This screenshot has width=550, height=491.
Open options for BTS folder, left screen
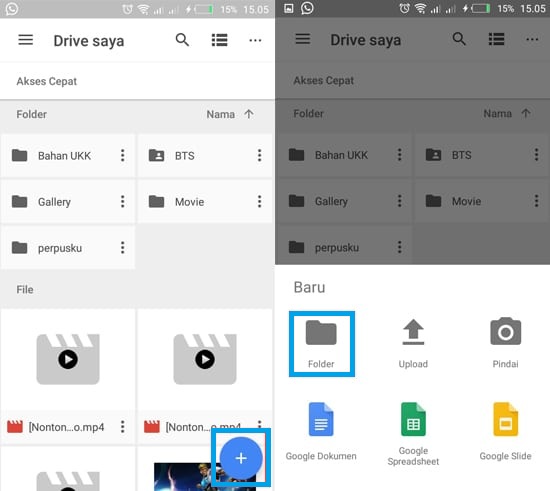pyautogui.click(x=259, y=155)
